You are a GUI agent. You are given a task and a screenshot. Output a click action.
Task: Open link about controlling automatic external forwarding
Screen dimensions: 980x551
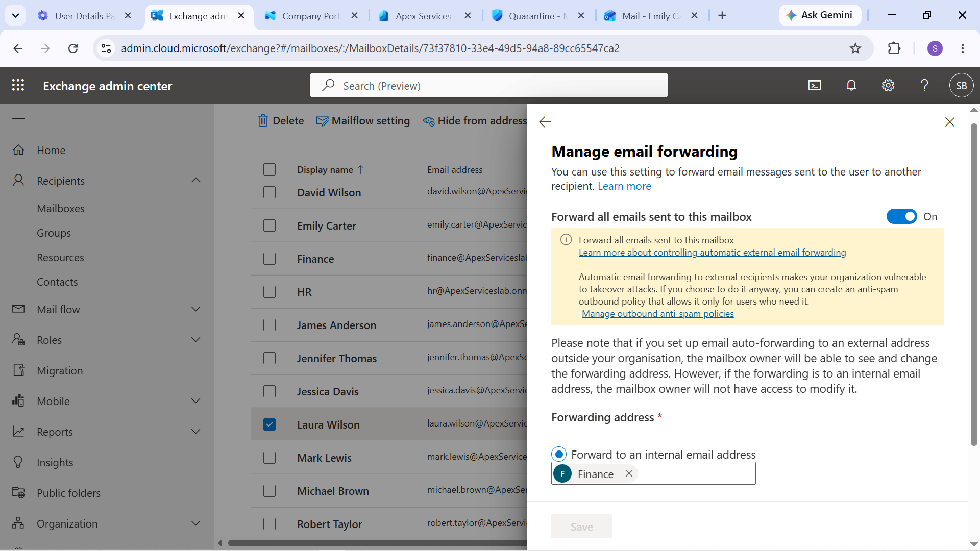712,253
